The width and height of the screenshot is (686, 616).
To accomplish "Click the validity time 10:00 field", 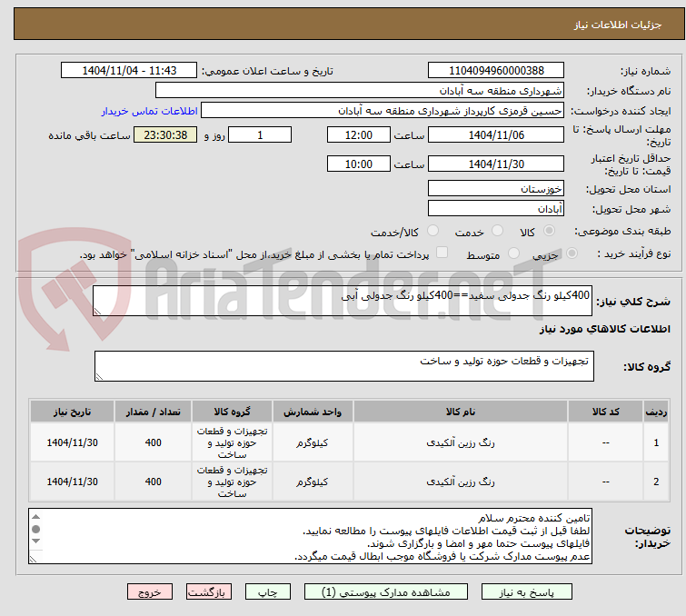I will pos(359,164).
